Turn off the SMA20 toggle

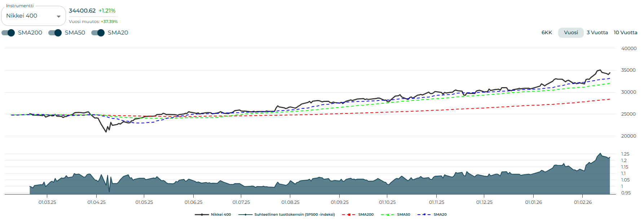[x=98, y=33]
